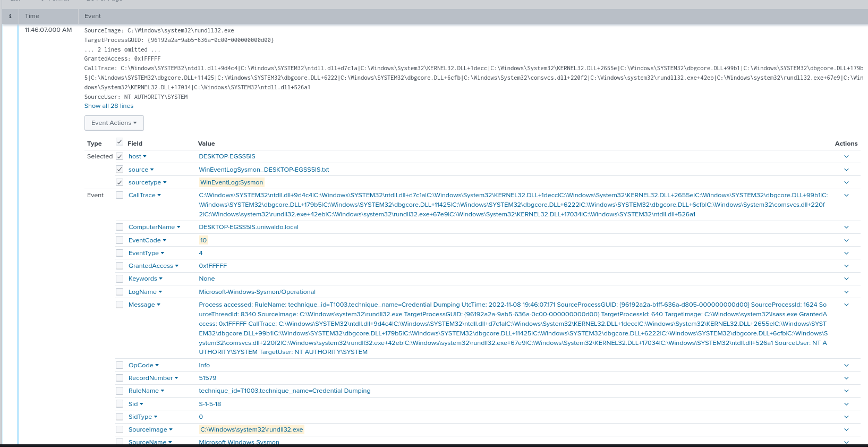Image resolution: width=868 pixels, height=447 pixels.
Task: Open the Sid field name menu
Action: (x=136, y=404)
